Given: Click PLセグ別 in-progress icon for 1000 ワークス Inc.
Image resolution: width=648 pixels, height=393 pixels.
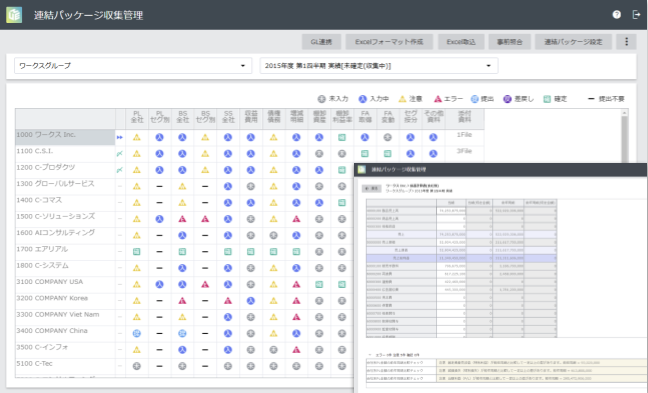Looking at the screenshot, I should click(x=160, y=137).
